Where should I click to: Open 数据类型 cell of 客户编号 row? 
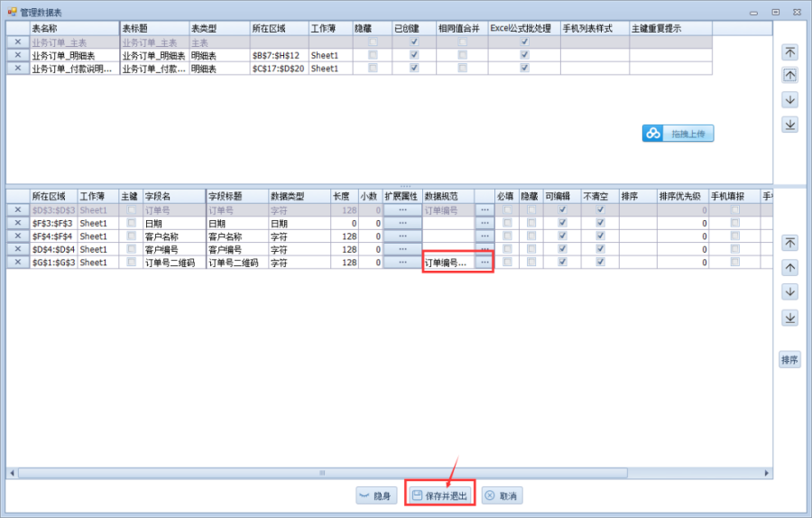[299, 249]
